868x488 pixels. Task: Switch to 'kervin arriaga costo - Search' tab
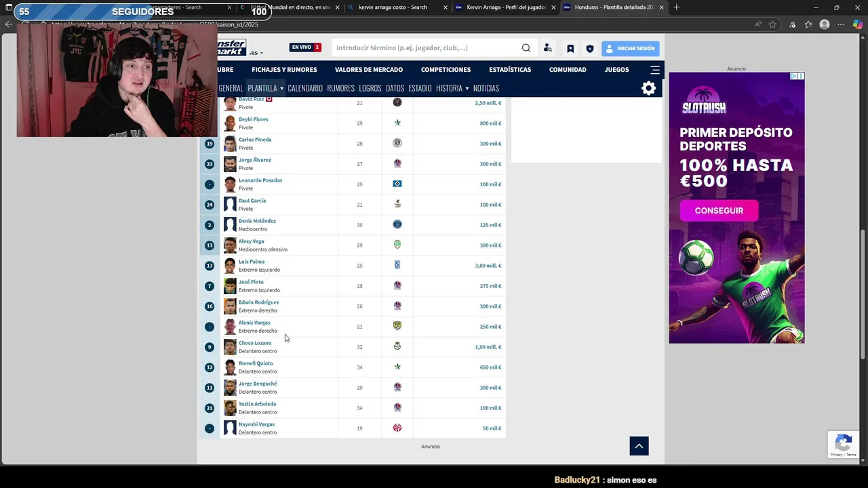click(397, 7)
